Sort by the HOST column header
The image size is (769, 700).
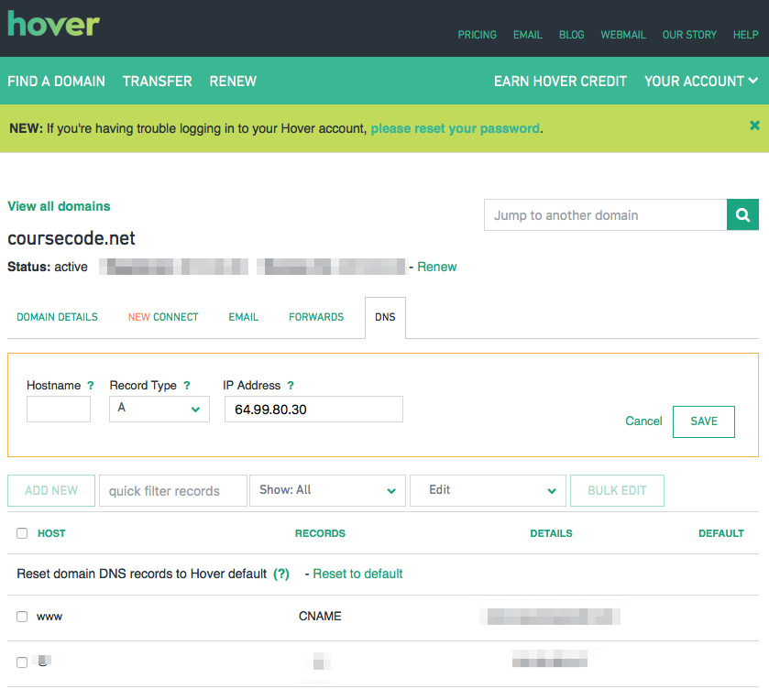[x=51, y=533]
